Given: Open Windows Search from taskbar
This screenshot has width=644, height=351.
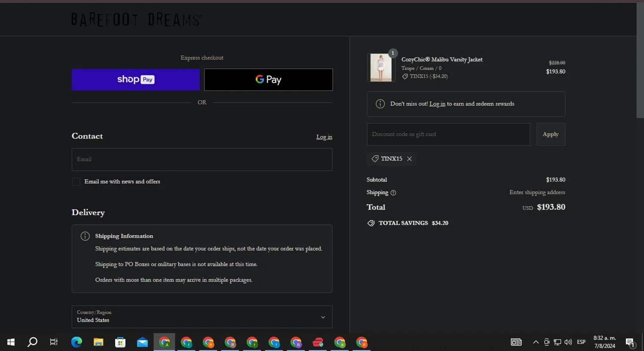Looking at the screenshot, I should [32, 342].
